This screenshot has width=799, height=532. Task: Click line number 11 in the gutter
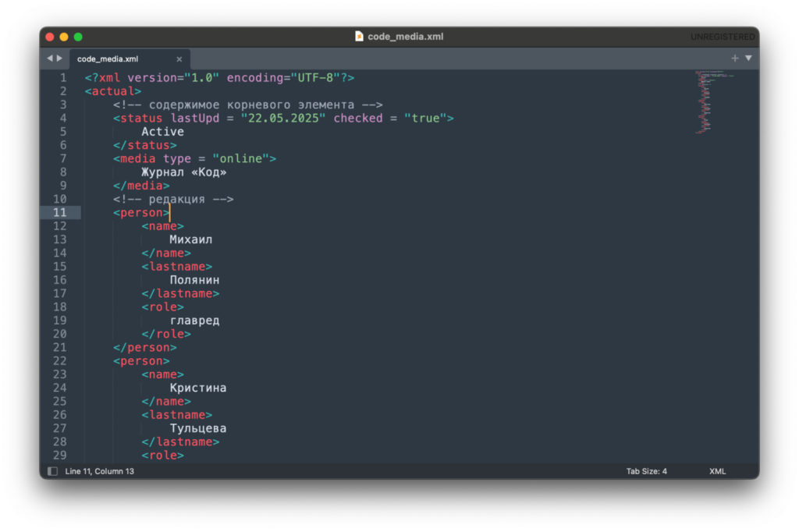click(x=60, y=212)
